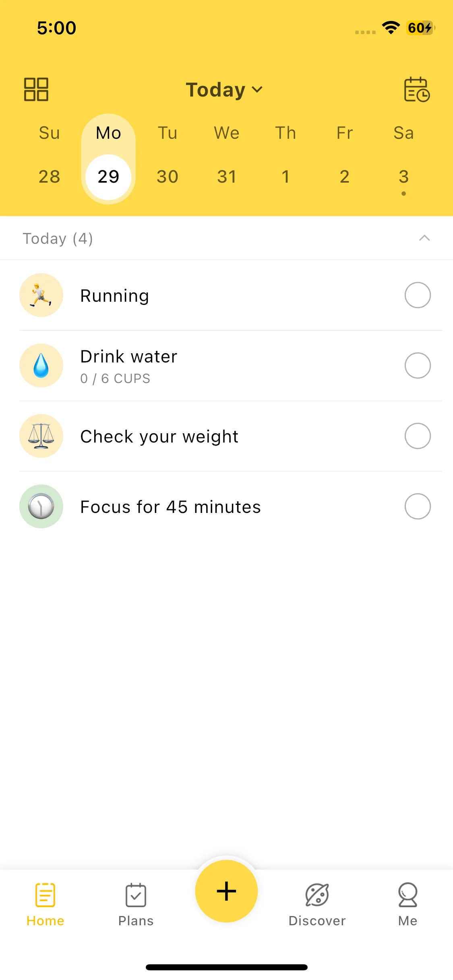Viewport: 453px width, 980px height.
Task: Open the Discover compass icon
Action: pyautogui.click(x=317, y=896)
